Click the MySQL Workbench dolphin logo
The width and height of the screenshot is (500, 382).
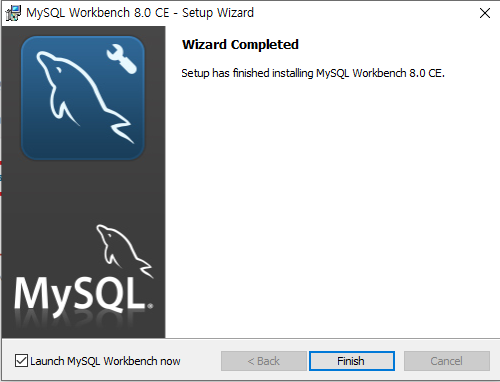(x=83, y=98)
